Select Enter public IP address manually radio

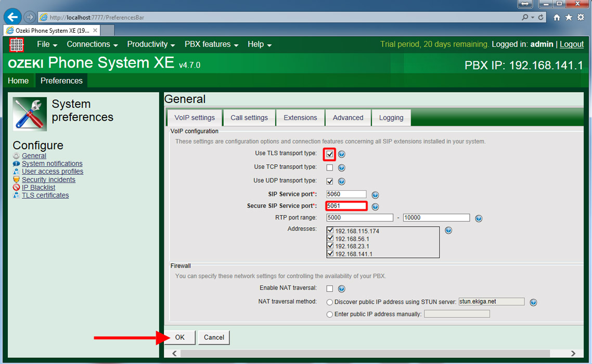pyautogui.click(x=330, y=314)
